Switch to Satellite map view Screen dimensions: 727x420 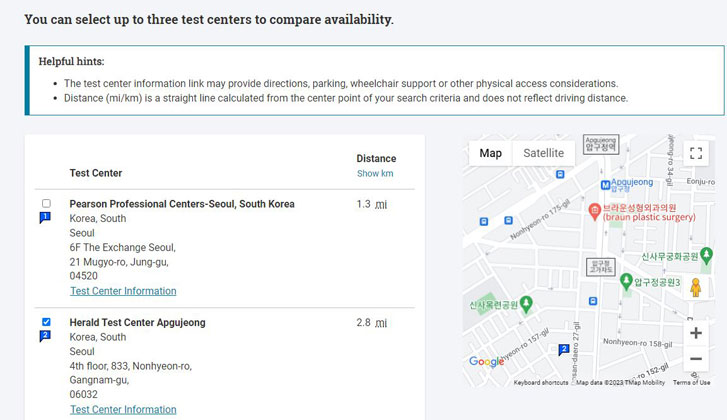tap(543, 153)
